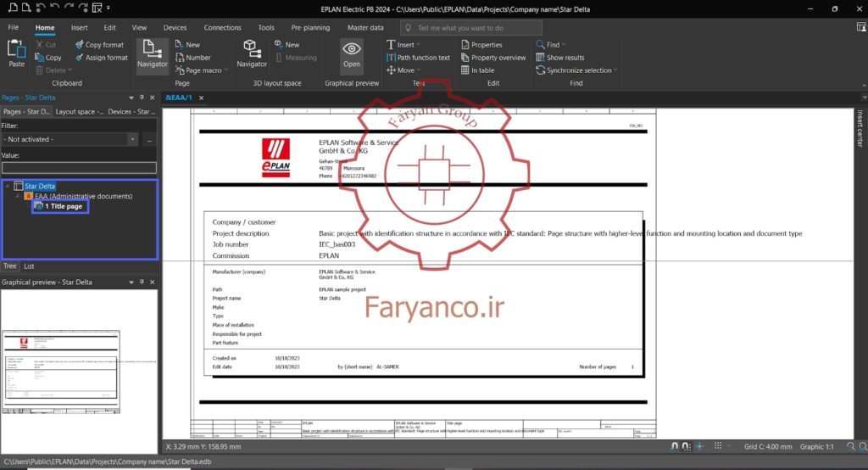The width and height of the screenshot is (868, 470).
Task: Toggle the second snap icon in status bar
Action: pyautogui.click(x=686, y=446)
